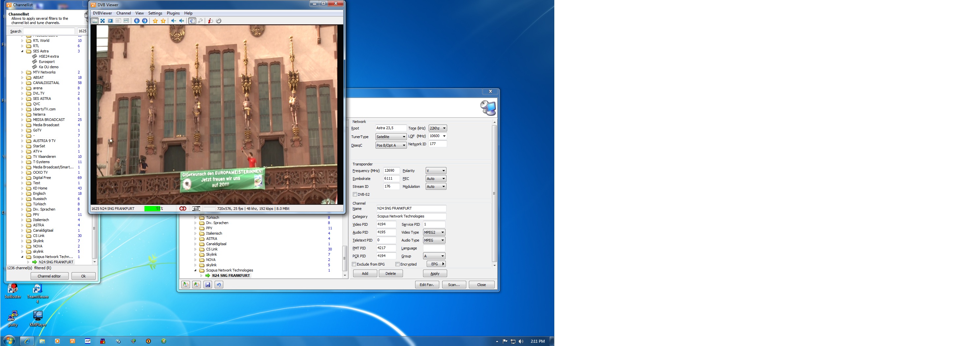Open the channel list toolbar icon in DVB Viewer
The width and height of the screenshot is (980, 346).
tap(192, 21)
